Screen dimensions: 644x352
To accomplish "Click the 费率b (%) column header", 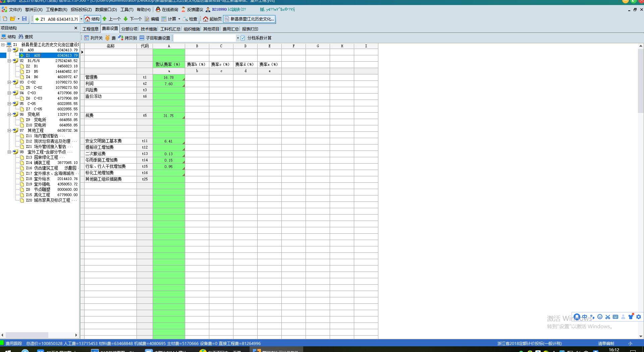I will click(x=197, y=64).
